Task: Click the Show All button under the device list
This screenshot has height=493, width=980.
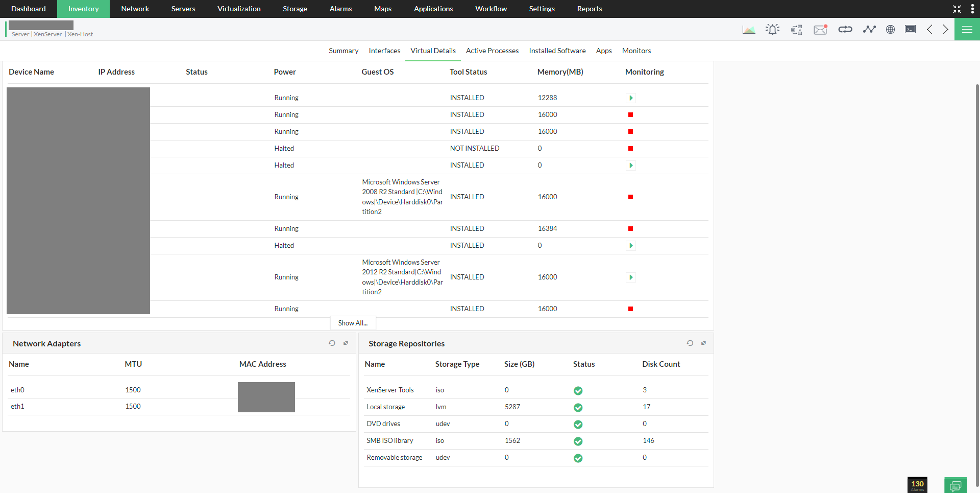Action: (x=353, y=323)
